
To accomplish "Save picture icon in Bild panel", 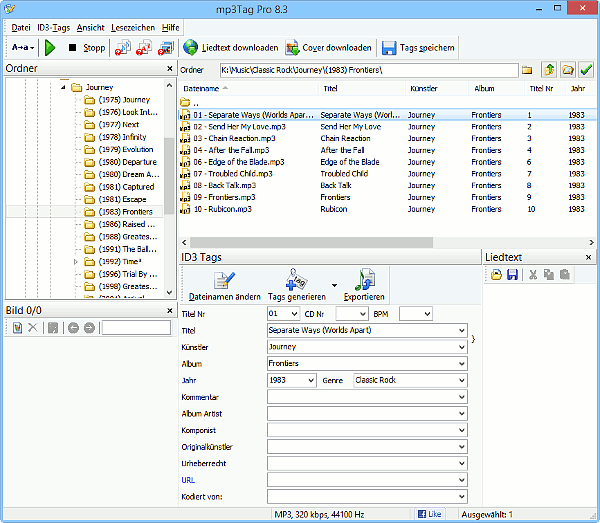I will click(x=53, y=327).
